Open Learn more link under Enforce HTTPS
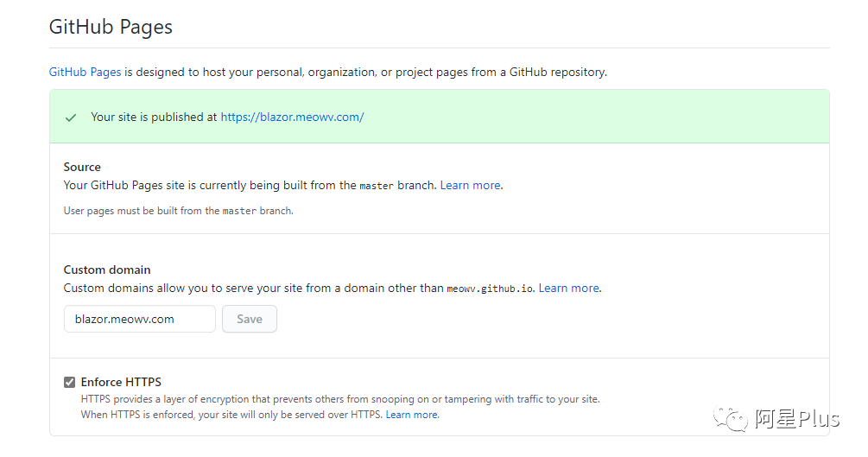The width and height of the screenshot is (868, 457). click(x=412, y=415)
